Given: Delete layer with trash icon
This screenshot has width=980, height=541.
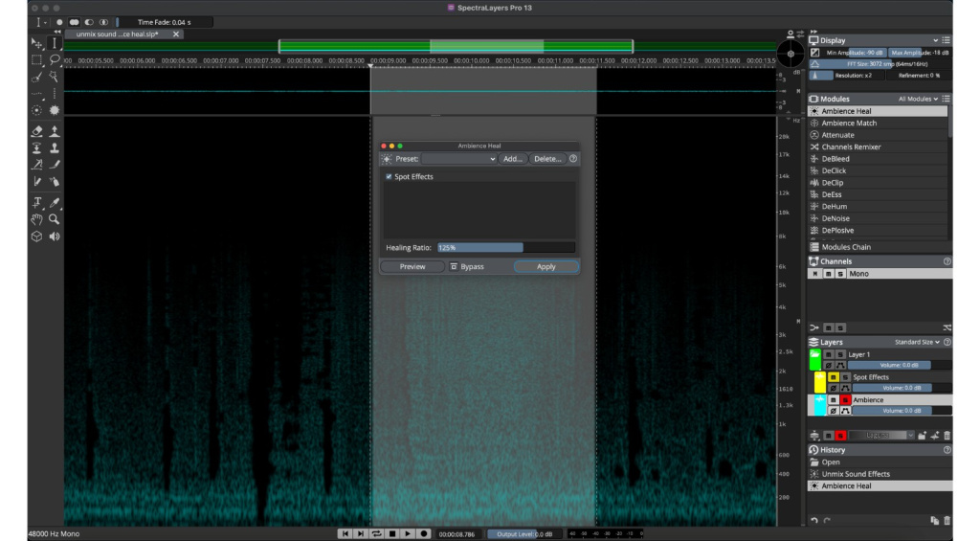Looking at the screenshot, I should (x=947, y=436).
